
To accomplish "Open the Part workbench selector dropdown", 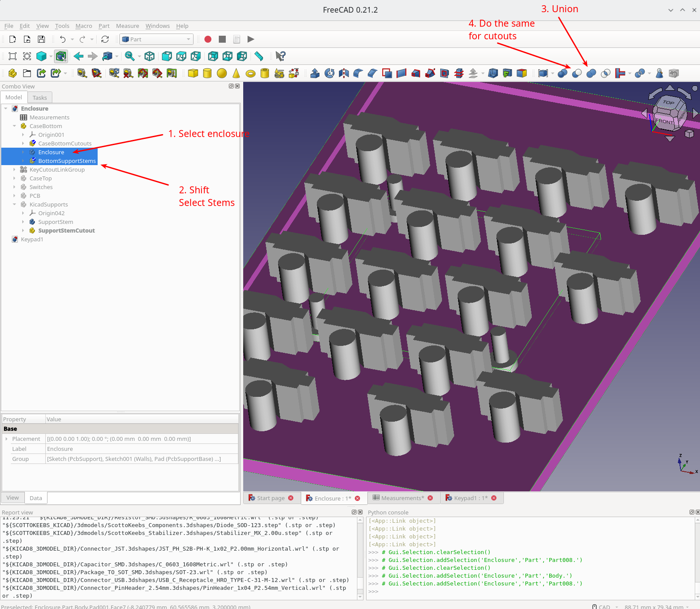I will (x=156, y=39).
